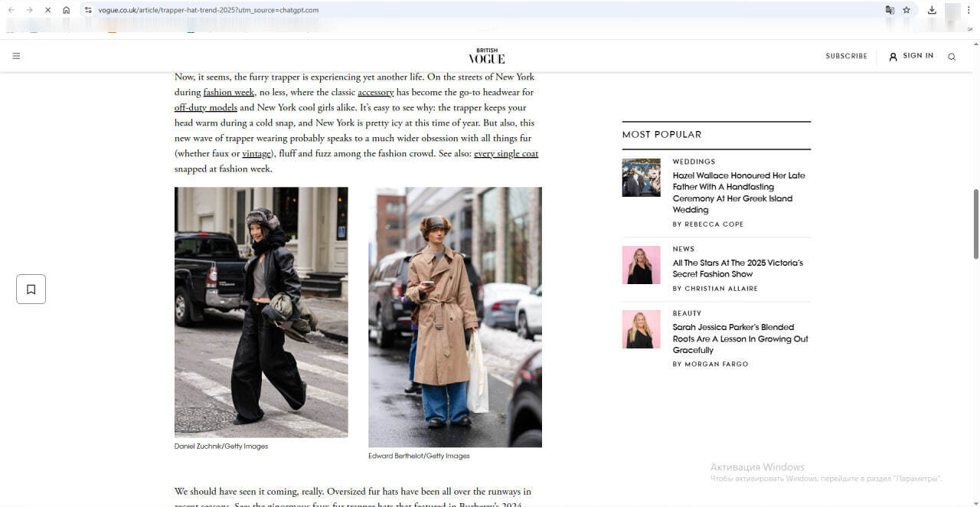Select the Victoria's Secret Fashion Show thumbnail
Screen dimensions: 980x507
641,265
